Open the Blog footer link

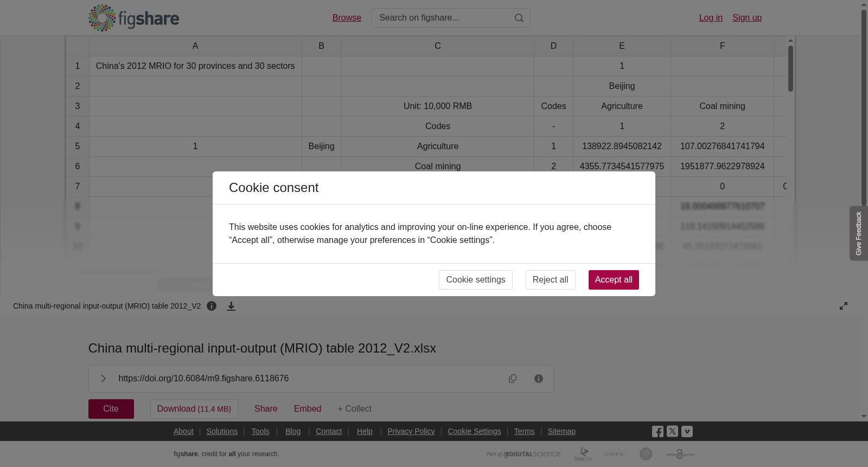point(293,431)
